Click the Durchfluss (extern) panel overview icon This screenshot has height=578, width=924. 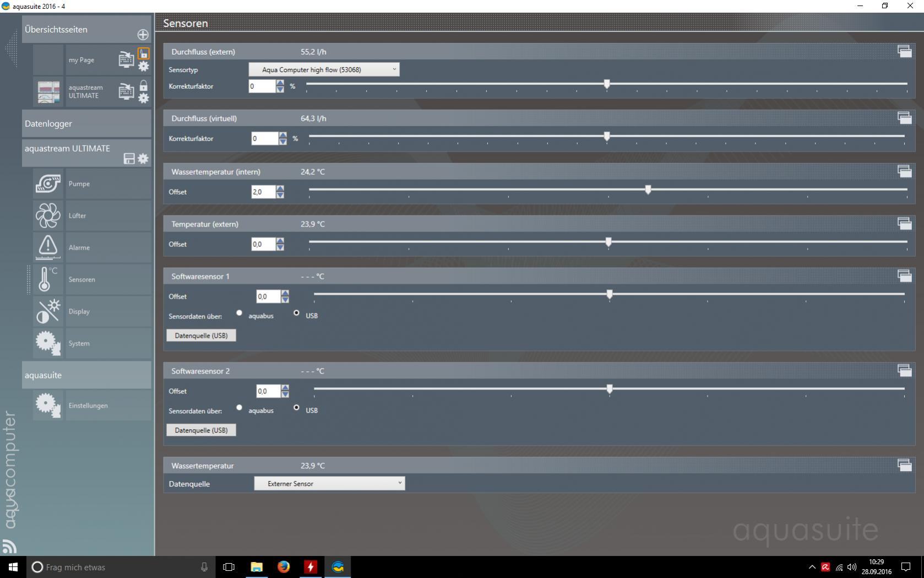[x=905, y=51]
